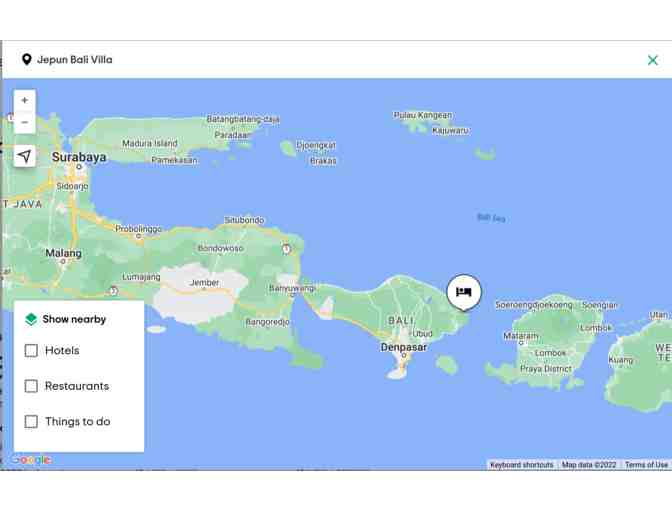Click the Batangbatang-daja label
This screenshot has height=510, width=672.
click(x=243, y=119)
